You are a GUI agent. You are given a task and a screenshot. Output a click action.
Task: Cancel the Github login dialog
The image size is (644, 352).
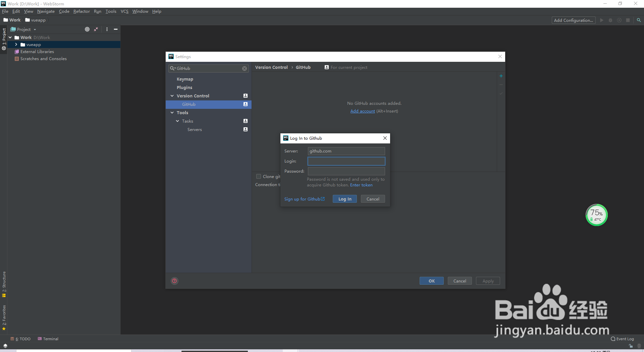point(373,199)
